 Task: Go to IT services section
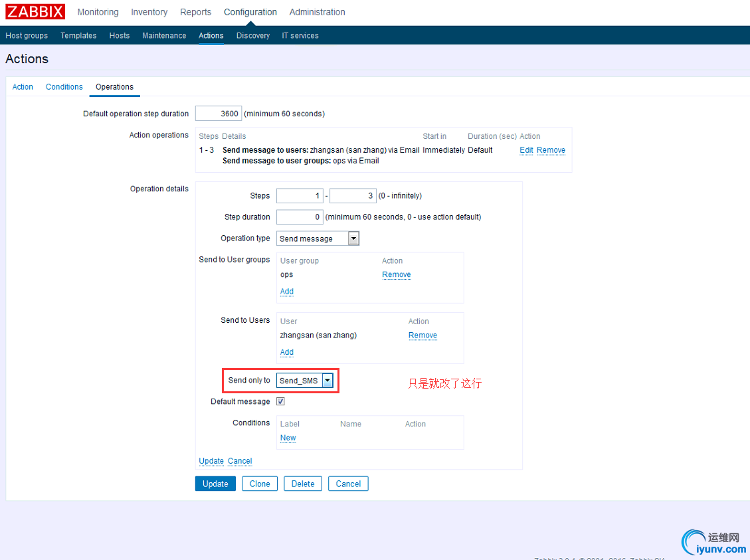coord(300,35)
